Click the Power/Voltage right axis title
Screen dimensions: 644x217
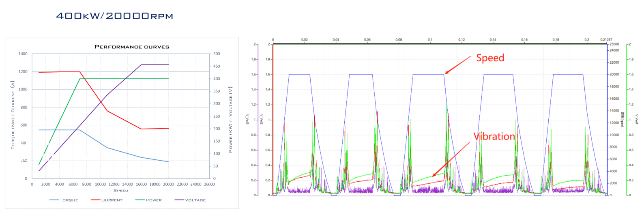[x=230, y=120]
